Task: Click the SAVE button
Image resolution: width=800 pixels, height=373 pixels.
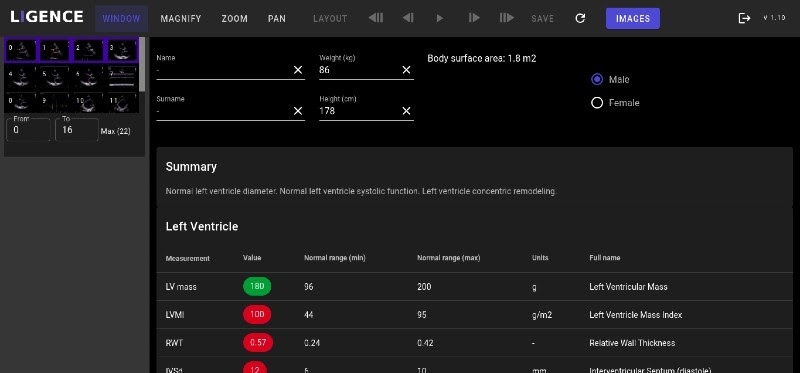Action: (x=542, y=19)
